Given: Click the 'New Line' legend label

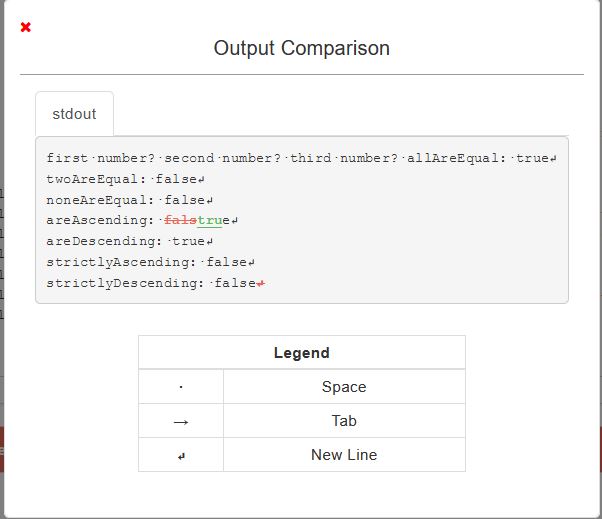Looking at the screenshot, I should 344,455.
